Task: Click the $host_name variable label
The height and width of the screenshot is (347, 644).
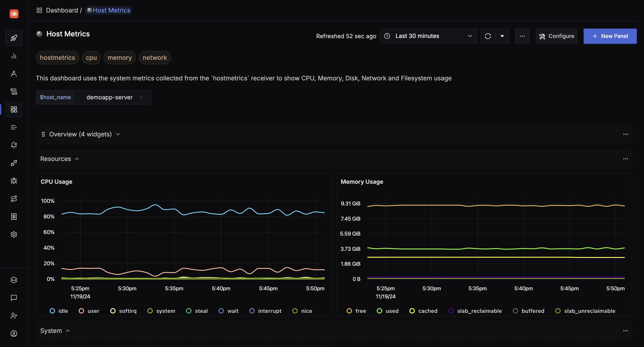Action: click(55, 97)
